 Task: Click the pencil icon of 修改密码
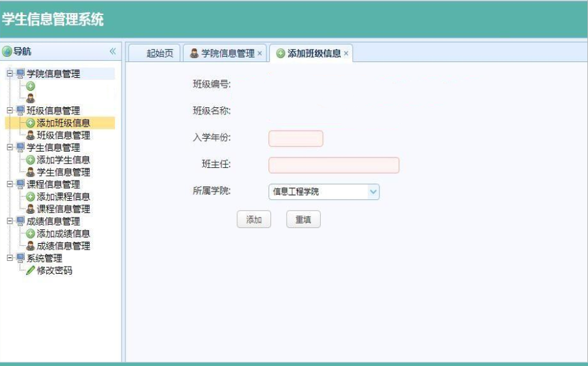[x=30, y=271]
